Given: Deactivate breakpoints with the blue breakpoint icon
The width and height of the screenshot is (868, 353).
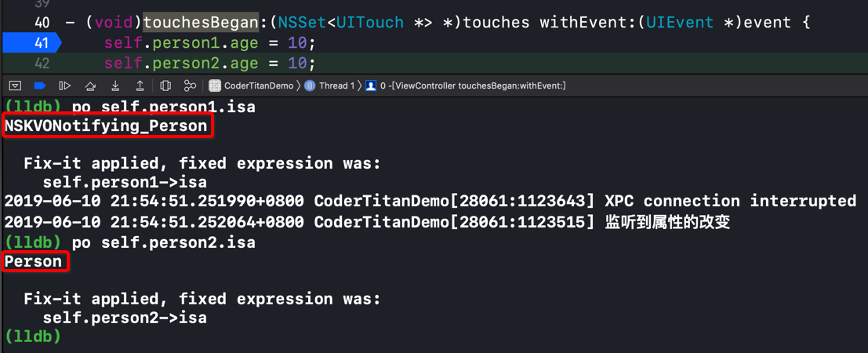Looking at the screenshot, I should (x=39, y=86).
